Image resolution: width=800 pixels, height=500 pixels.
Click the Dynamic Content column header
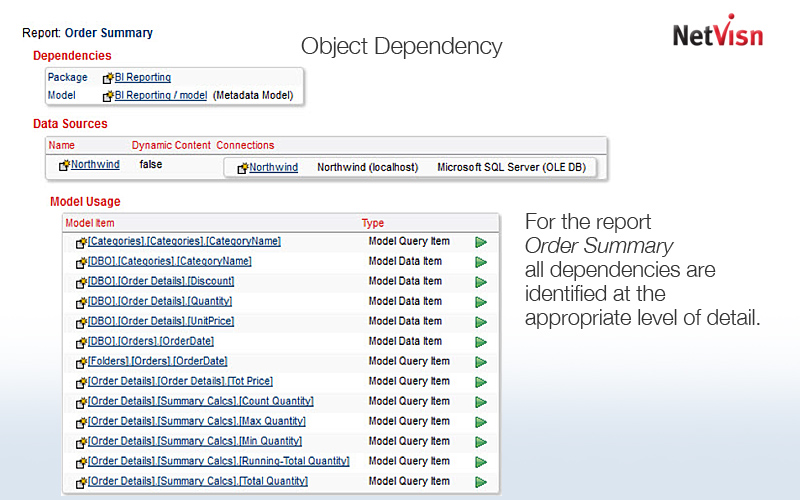coord(171,145)
